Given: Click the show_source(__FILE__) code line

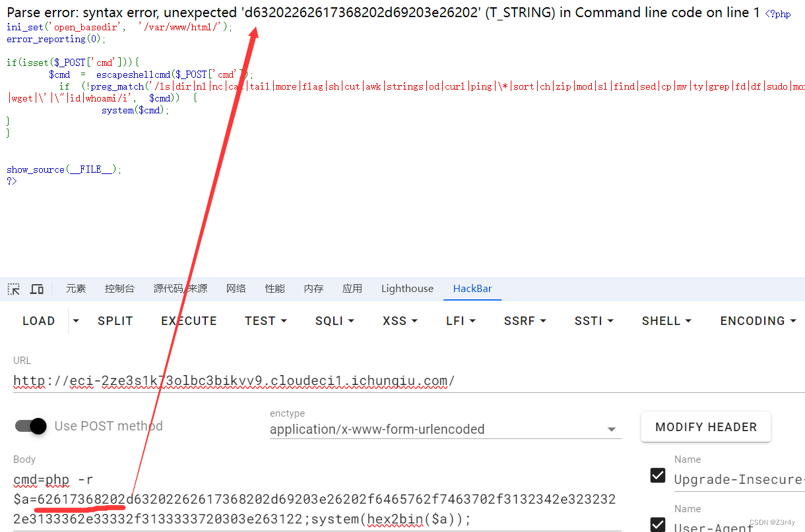Looking at the screenshot, I should pos(65,169).
